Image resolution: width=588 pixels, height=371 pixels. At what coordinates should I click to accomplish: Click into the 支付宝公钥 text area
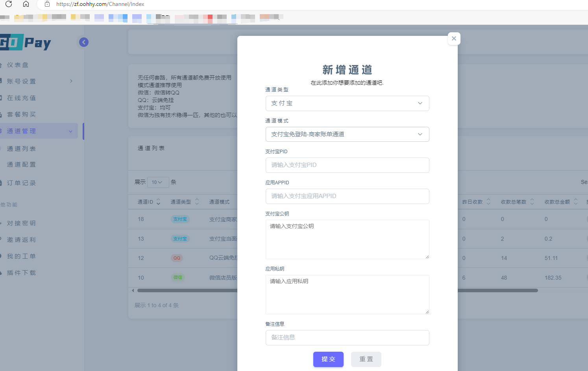pos(347,239)
